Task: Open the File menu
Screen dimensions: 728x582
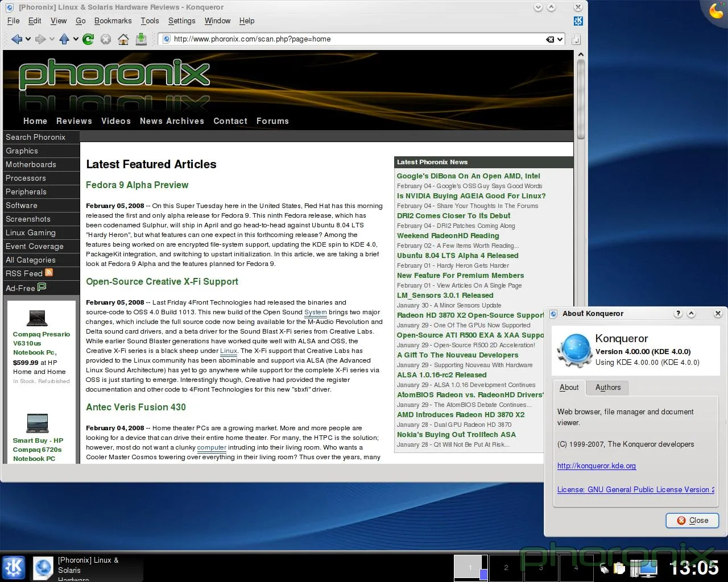Action: 14,21
